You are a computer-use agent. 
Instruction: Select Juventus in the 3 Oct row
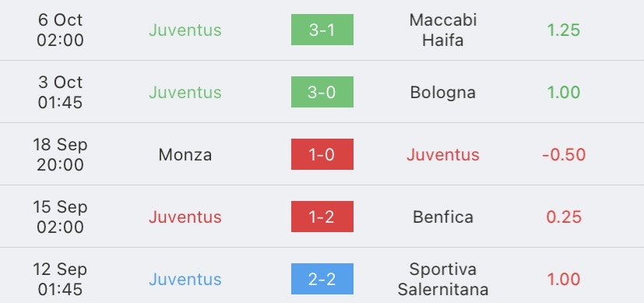[185, 93]
